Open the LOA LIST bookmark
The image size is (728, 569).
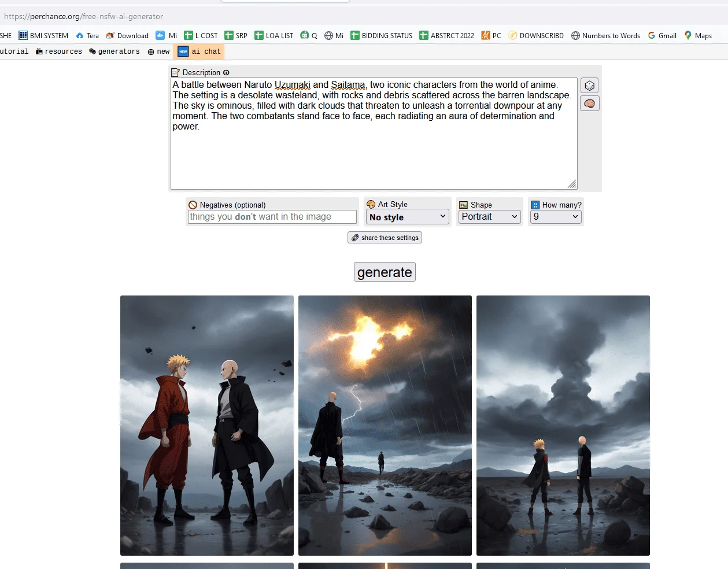274,35
